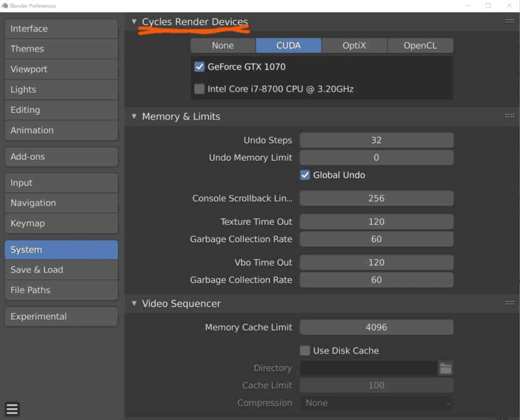This screenshot has height=420, width=520.
Task: Open the Save & Load preferences tab
Action: tap(61, 270)
